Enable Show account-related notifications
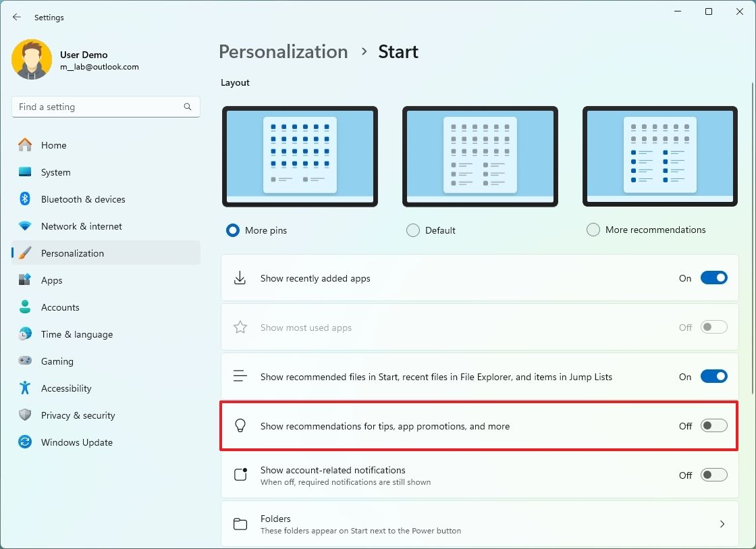The image size is (756, 549). tap(713, 475)
